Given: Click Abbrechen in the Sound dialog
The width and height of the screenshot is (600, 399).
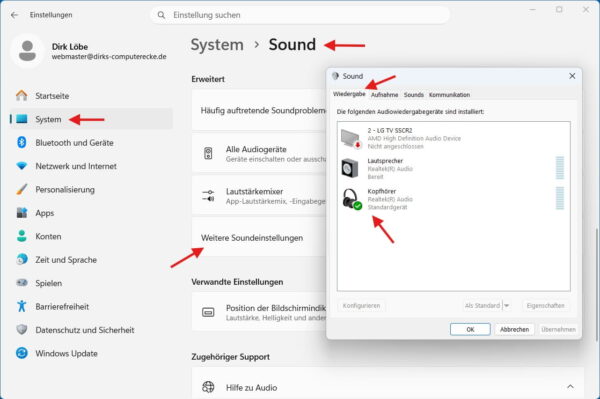Looking at the screenshot, I should pyautogui.click(x=514, y=329).
